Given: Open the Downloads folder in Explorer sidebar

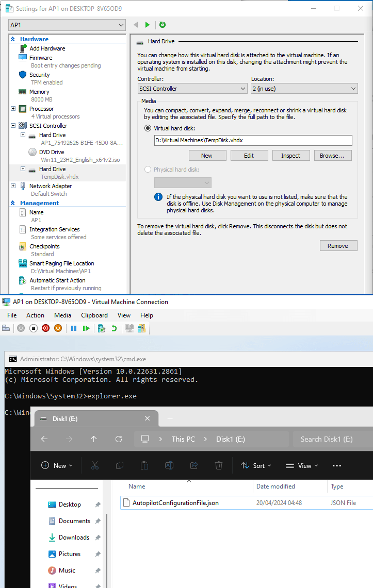Looking at the screenshot, I should coord(74,537).
